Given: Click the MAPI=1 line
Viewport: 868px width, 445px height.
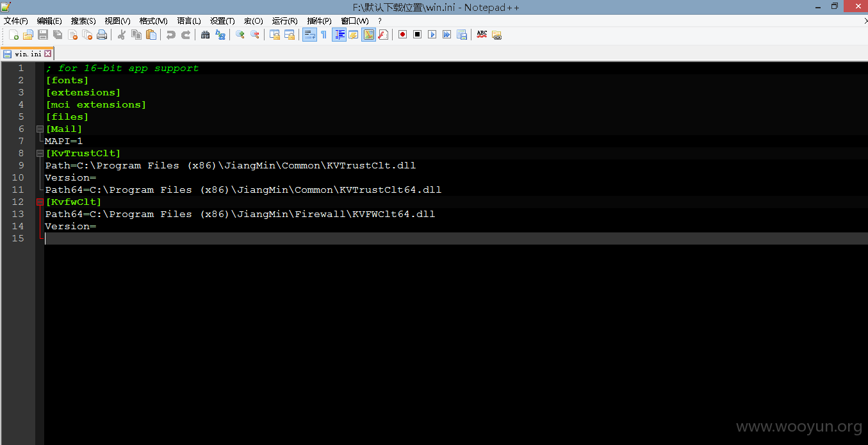Looking at the screenshot, I should click(x=64, y=141).
